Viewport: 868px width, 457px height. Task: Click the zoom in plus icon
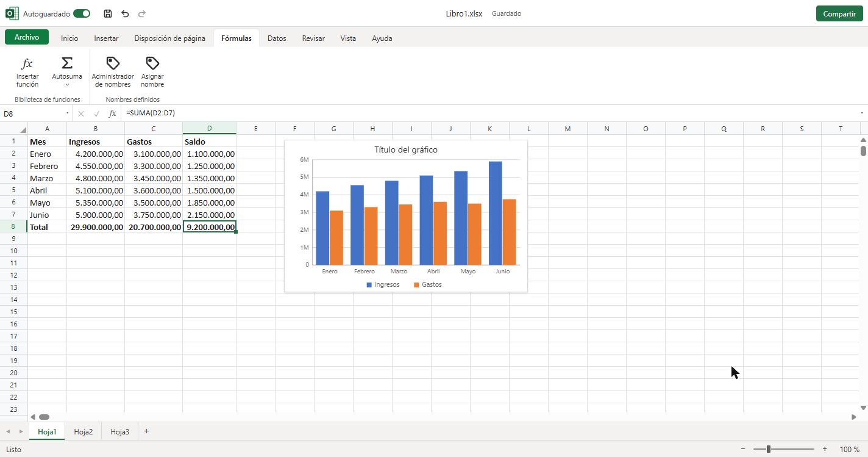tap(825, 449)
